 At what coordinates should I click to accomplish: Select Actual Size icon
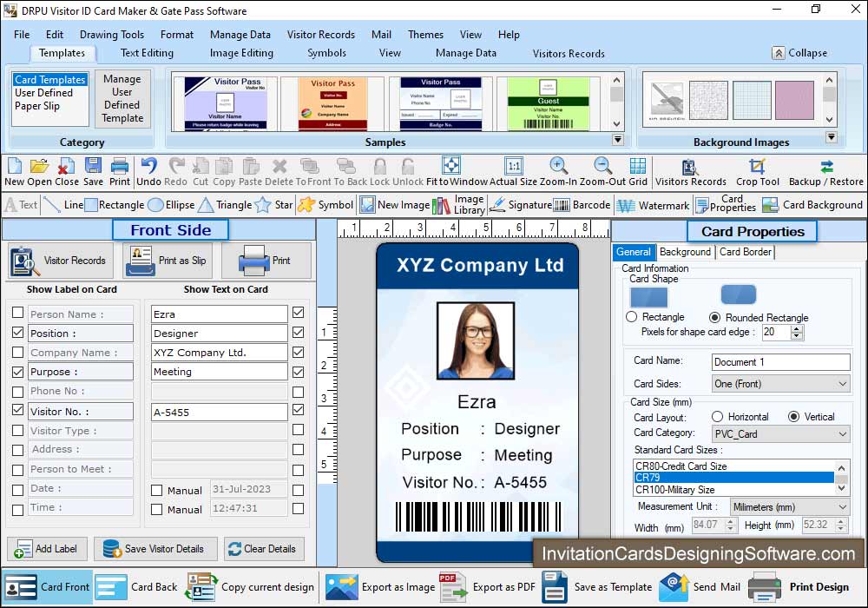513,172
